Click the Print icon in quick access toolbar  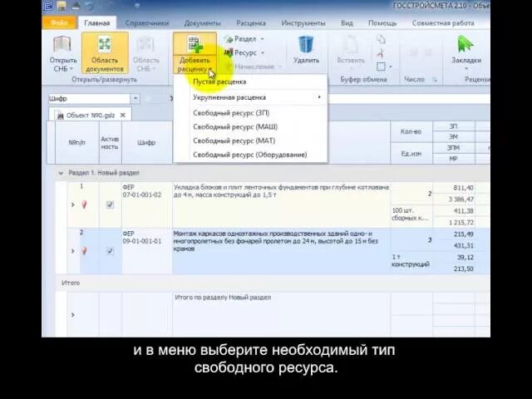point(76,6)
